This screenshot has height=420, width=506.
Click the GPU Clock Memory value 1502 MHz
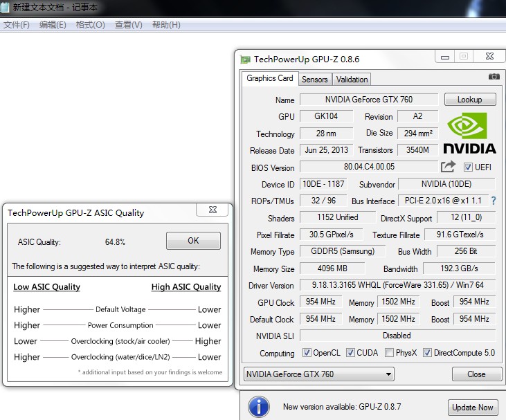399,302
